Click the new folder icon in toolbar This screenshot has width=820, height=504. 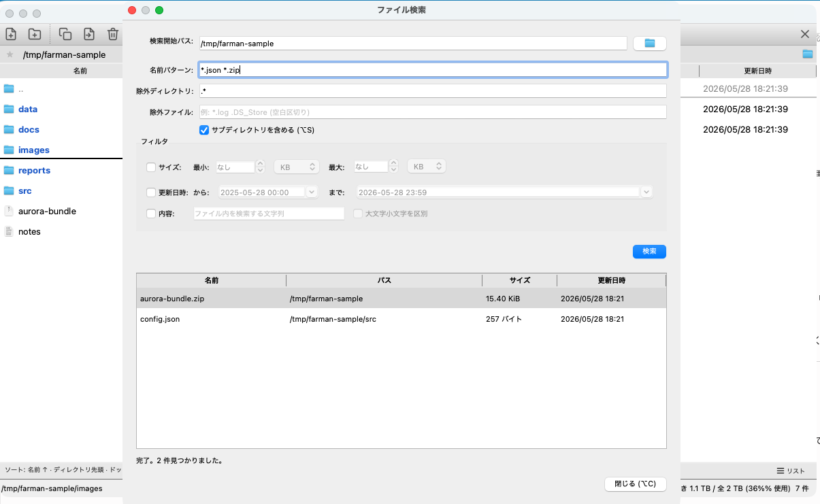tap(35, 34)
